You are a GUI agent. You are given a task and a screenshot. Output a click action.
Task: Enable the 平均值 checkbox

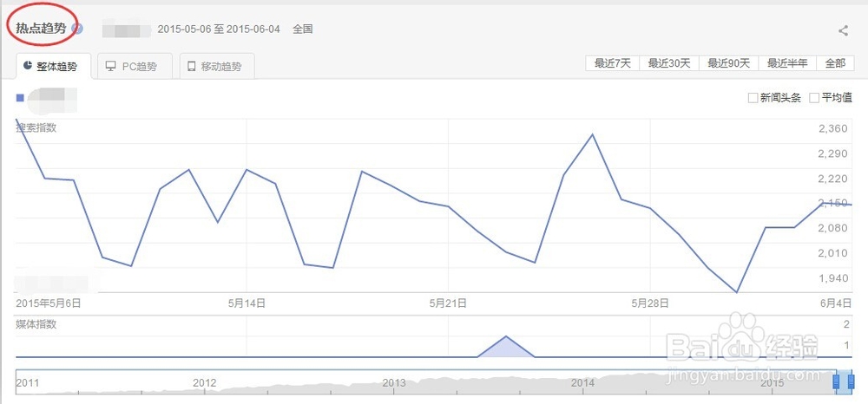pos(814,98)
